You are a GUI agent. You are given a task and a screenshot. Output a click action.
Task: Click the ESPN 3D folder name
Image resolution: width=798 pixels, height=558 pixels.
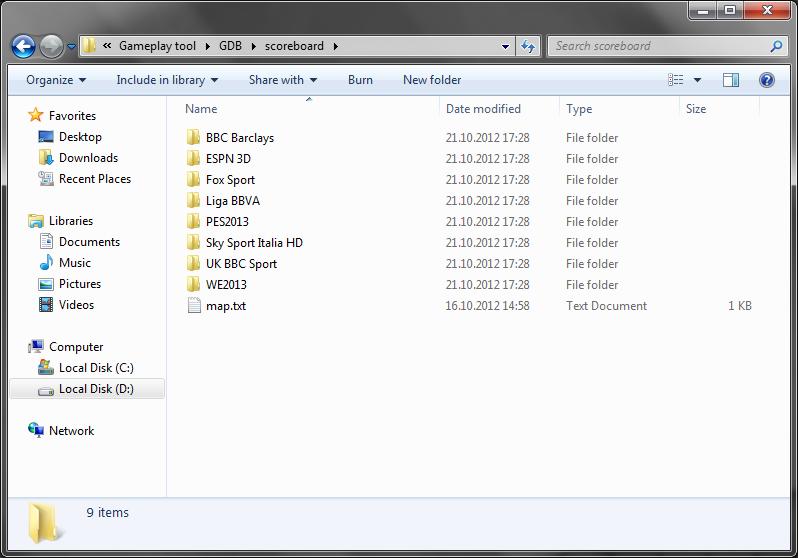coord(228,159)
